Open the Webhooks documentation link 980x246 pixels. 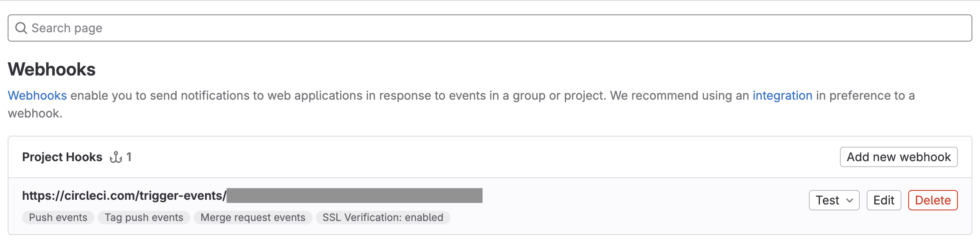pyautogui.click(x=37, y=96)
